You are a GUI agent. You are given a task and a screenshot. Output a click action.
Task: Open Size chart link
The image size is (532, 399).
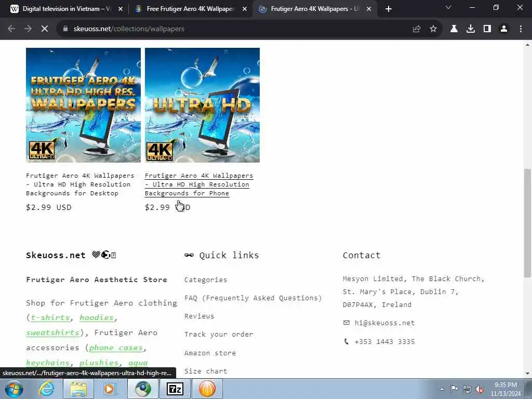tap(206, 371)
